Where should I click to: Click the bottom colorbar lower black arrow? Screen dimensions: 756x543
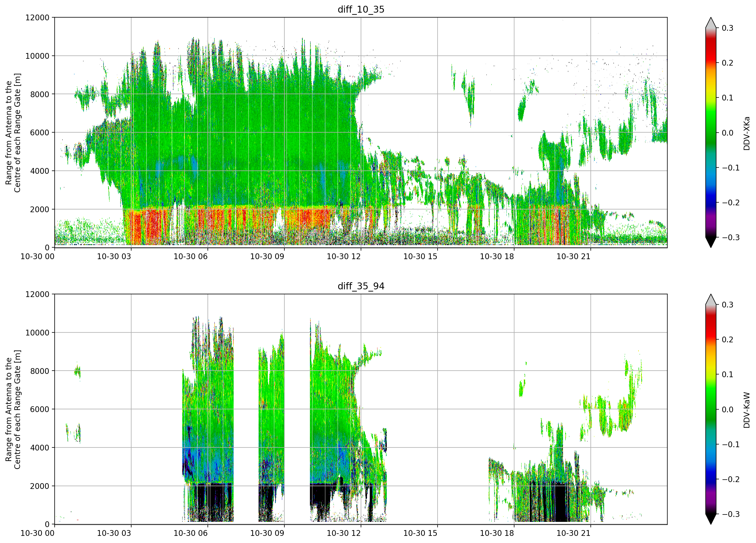click(x=711, y=519)
